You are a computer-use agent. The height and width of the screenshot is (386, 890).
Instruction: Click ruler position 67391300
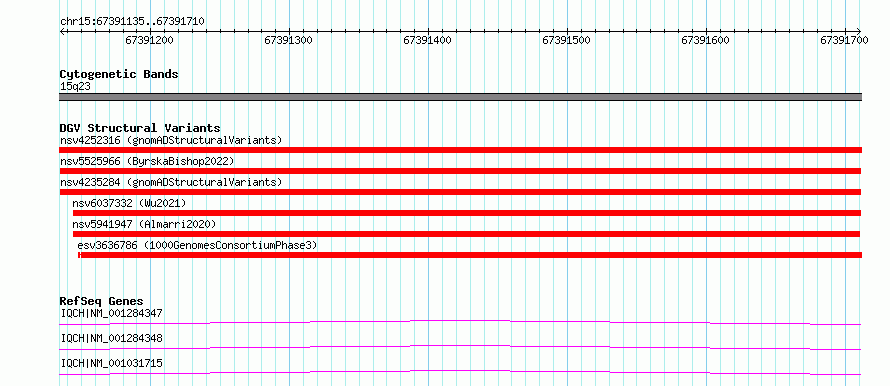(x=288, y=41)
